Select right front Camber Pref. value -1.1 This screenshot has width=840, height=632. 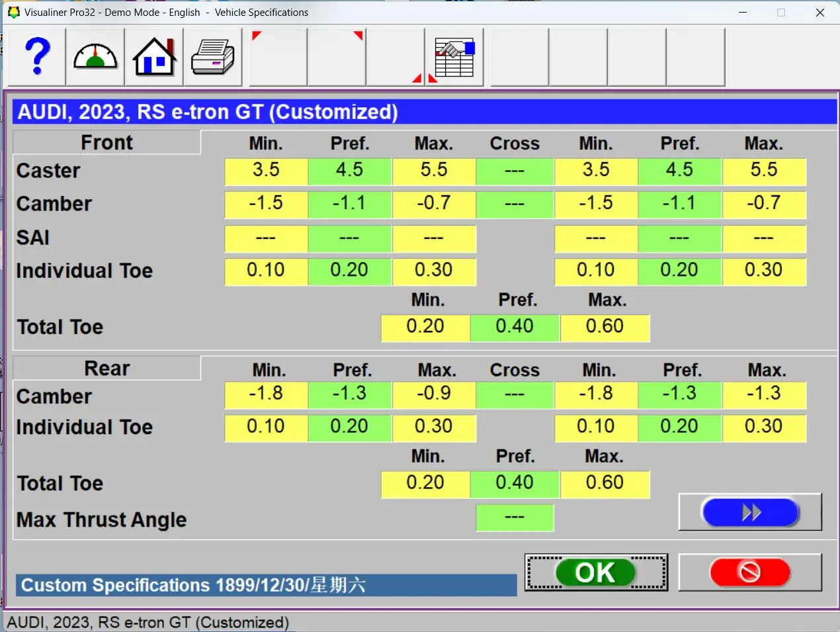(680, 204)
